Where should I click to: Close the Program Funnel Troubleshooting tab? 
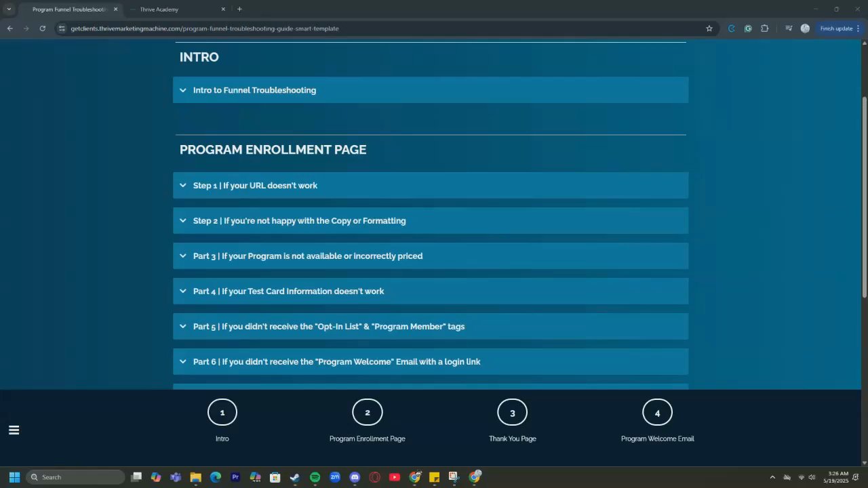pos(115,9)
